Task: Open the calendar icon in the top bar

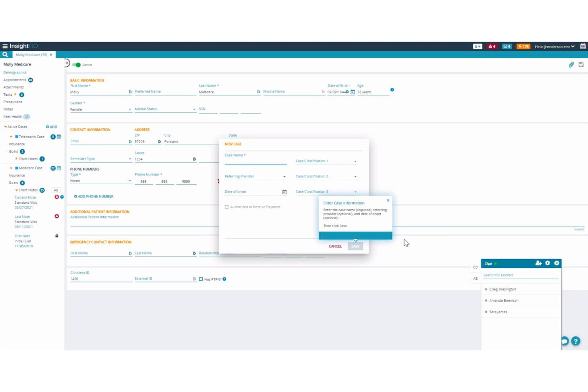Action: tap(583, 46)
